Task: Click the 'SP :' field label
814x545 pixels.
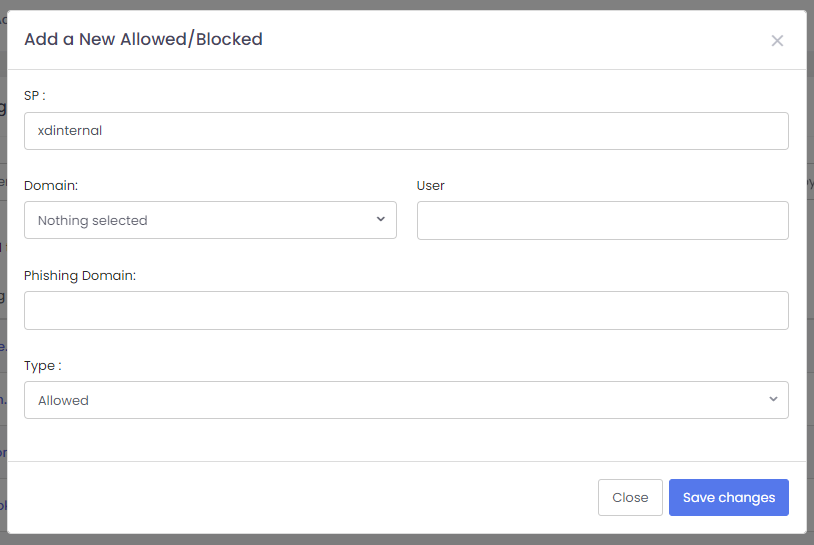Action: pos(35,95)
